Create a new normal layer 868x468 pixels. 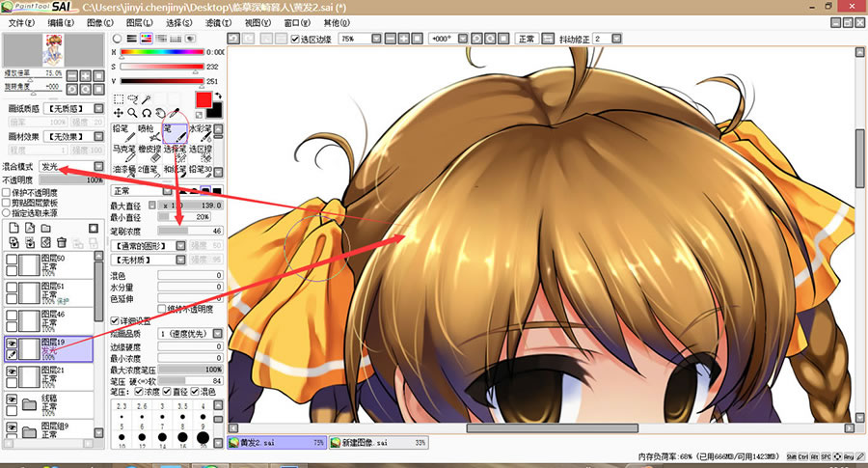pos(14,228)
